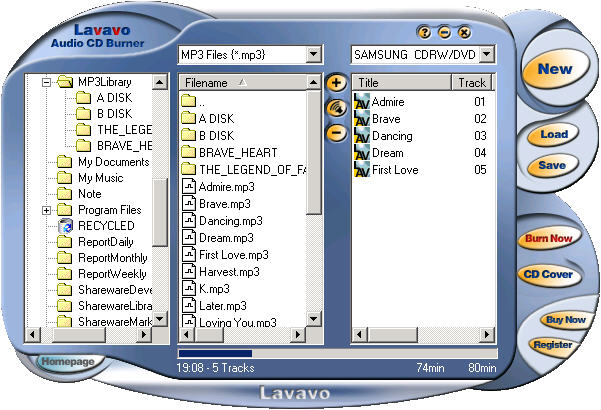
Task: Click the Brave track AV icon
Action: pyautogui.click(x=361, y=118)
